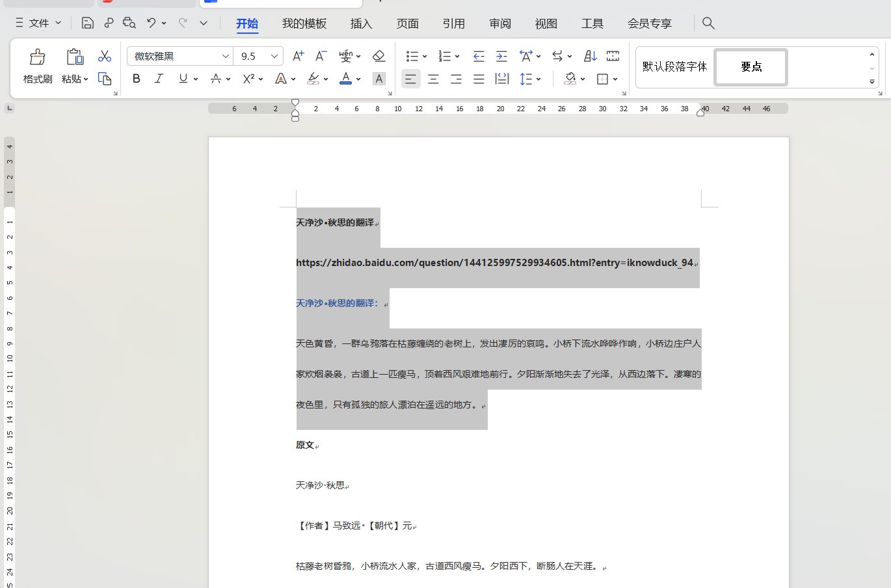The width and height of the screenshot is (891, 588).
Task: Open the quick access toolbar customize chevron
Action: [x=204, y=23]
